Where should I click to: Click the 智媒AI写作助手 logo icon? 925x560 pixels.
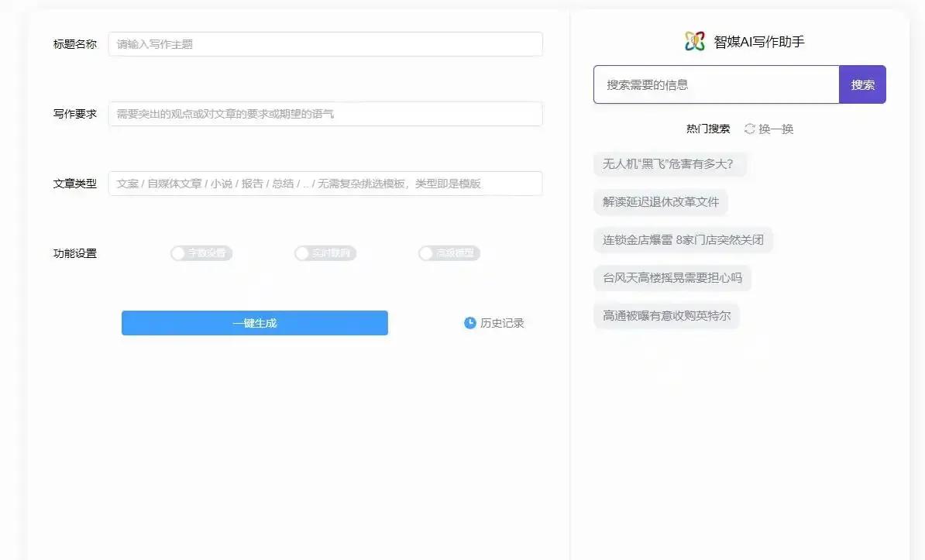coord(695,42)
